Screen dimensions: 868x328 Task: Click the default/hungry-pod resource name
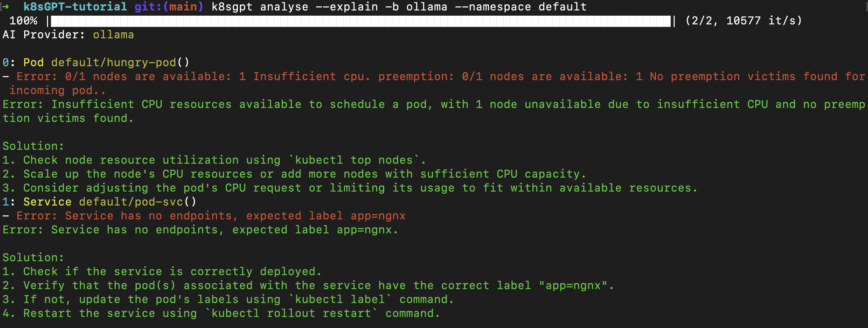pyautogui.click(x=113, y=63)
